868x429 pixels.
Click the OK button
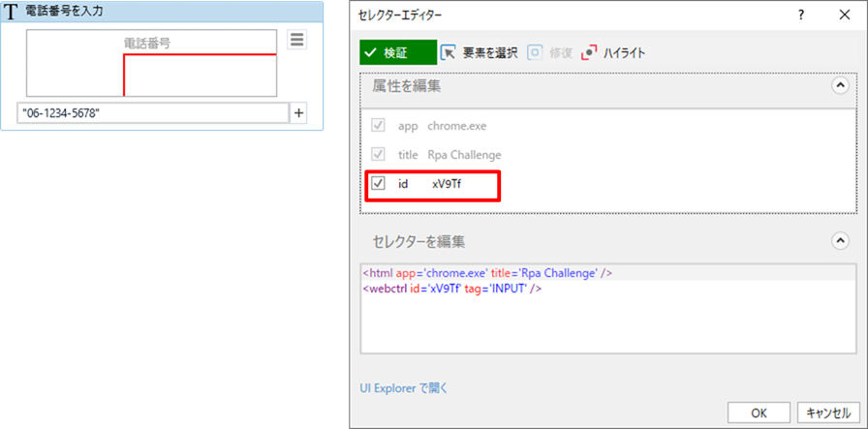(759, 413)
